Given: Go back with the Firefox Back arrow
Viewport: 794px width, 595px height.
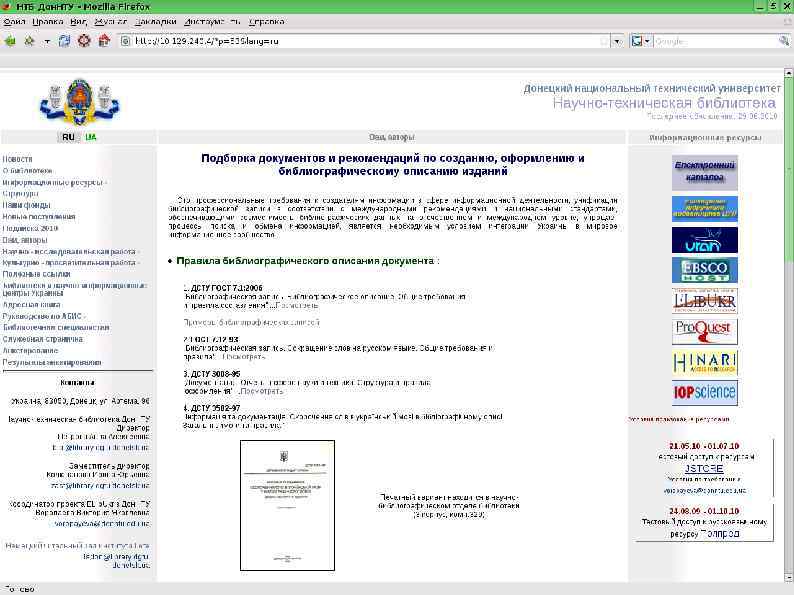Looking at the screenshot, I should [x=10, y=41].
